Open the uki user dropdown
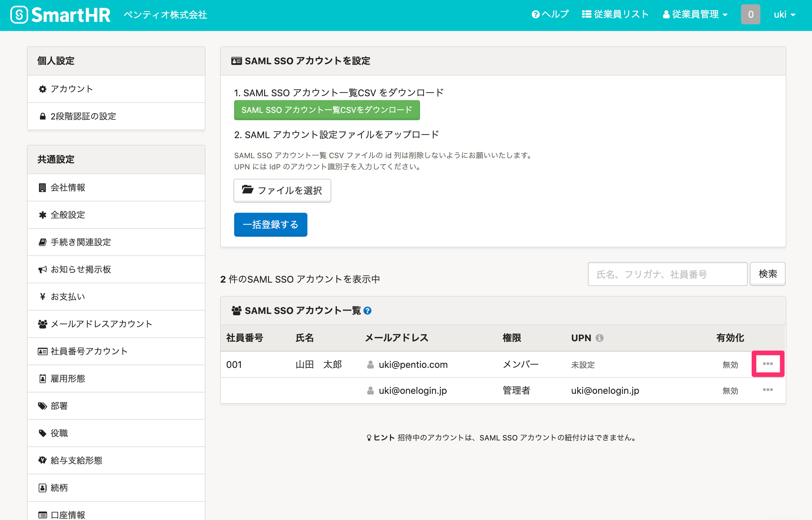Image resolution: width=812 pixels, height=520 pixels. [x=785, y=14]
